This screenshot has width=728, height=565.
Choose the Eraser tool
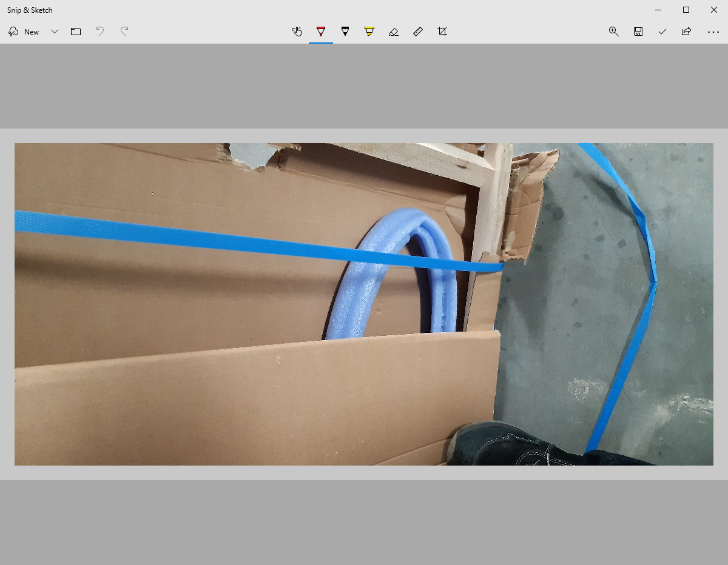tap(394, 32)
